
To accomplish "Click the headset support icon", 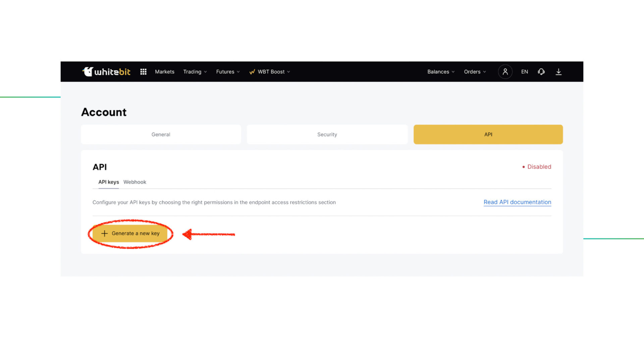I will tap(541, 72).
